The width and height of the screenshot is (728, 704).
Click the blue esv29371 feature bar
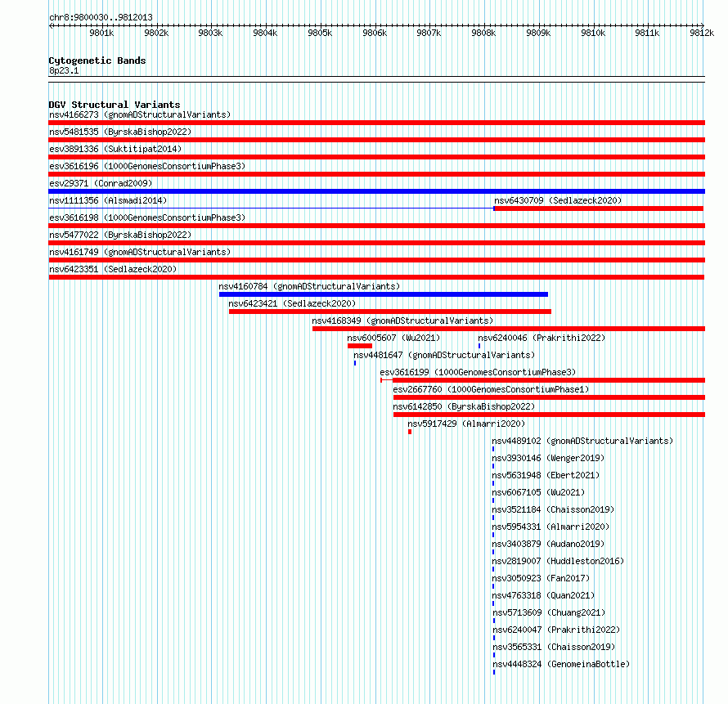click(376, 191)
